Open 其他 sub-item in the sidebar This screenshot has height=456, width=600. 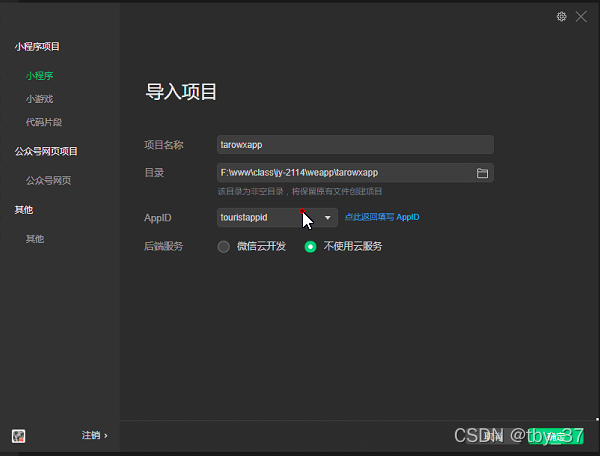pos(35,239)
